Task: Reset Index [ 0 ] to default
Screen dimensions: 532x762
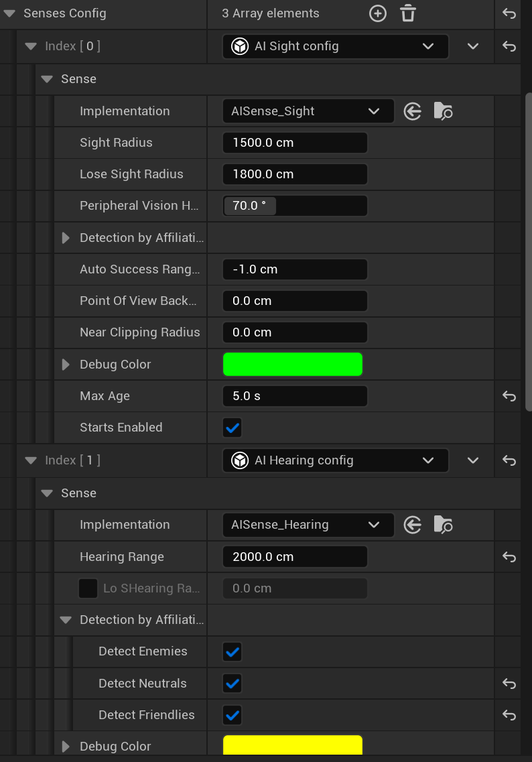Action: pos(509,46)
